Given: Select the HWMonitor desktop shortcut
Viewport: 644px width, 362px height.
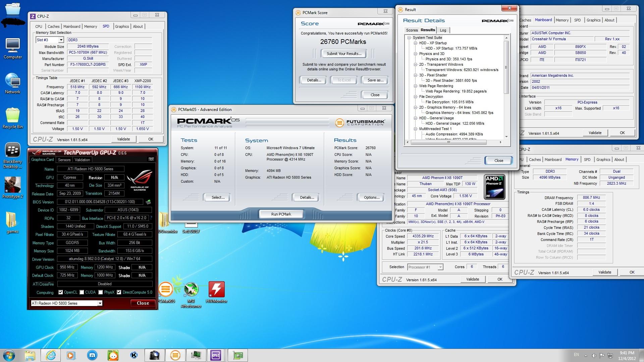Looking at the screenshot, I should [217, 292].
